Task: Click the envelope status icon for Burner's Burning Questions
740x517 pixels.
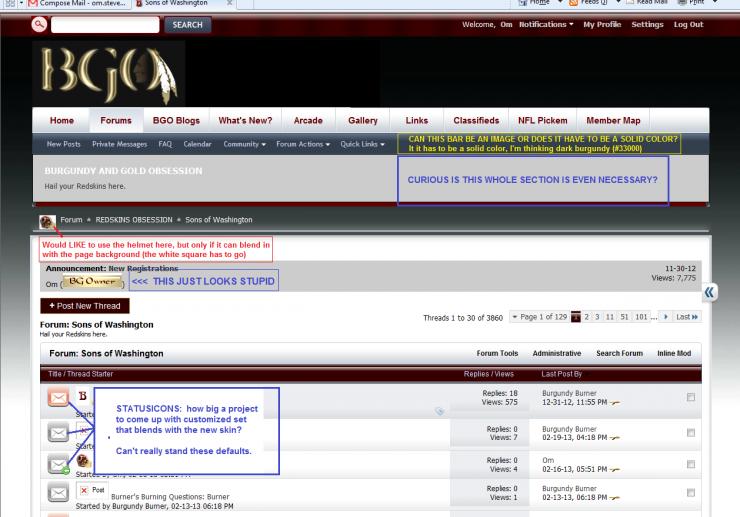Action: pos(58,492)
